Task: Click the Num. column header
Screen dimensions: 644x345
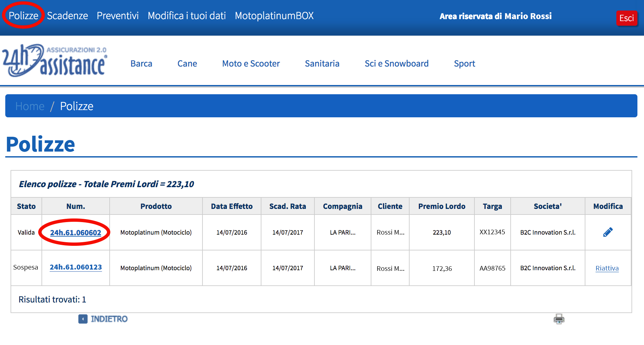Action: click(x=76, y=206)
